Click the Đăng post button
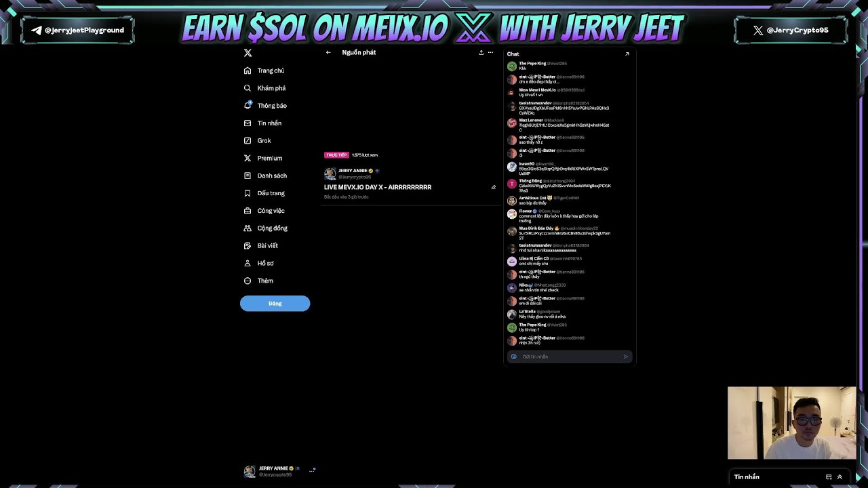This screenshot has width=868, height=488. point(275,304)
